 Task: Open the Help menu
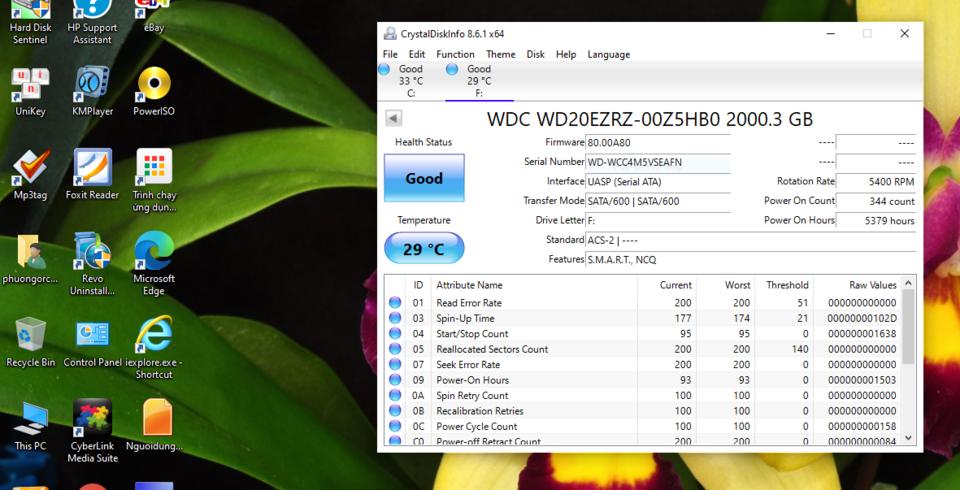[566, 55]
